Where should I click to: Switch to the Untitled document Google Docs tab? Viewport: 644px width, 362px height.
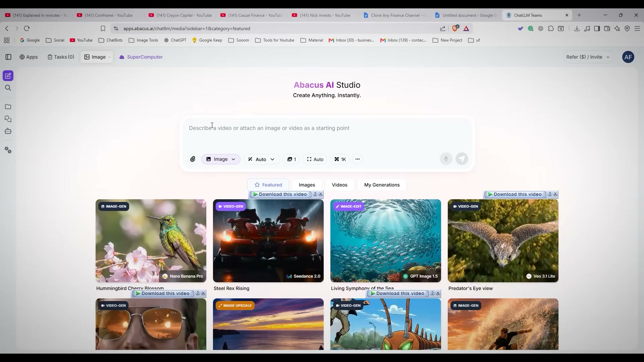pos(466,15)
